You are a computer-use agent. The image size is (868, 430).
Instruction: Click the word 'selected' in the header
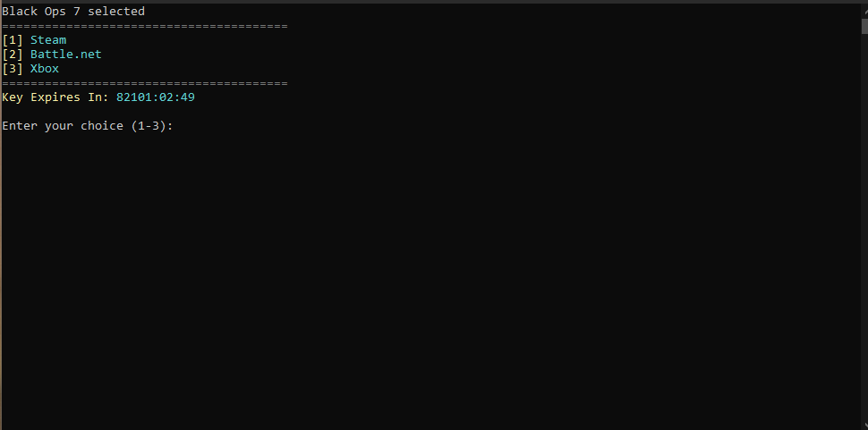coord(116,11)
